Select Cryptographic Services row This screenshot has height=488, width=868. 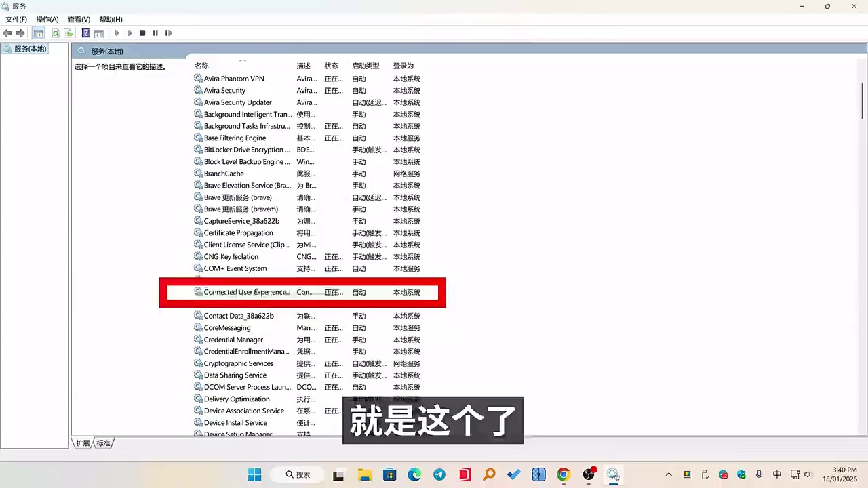[307, 363]
